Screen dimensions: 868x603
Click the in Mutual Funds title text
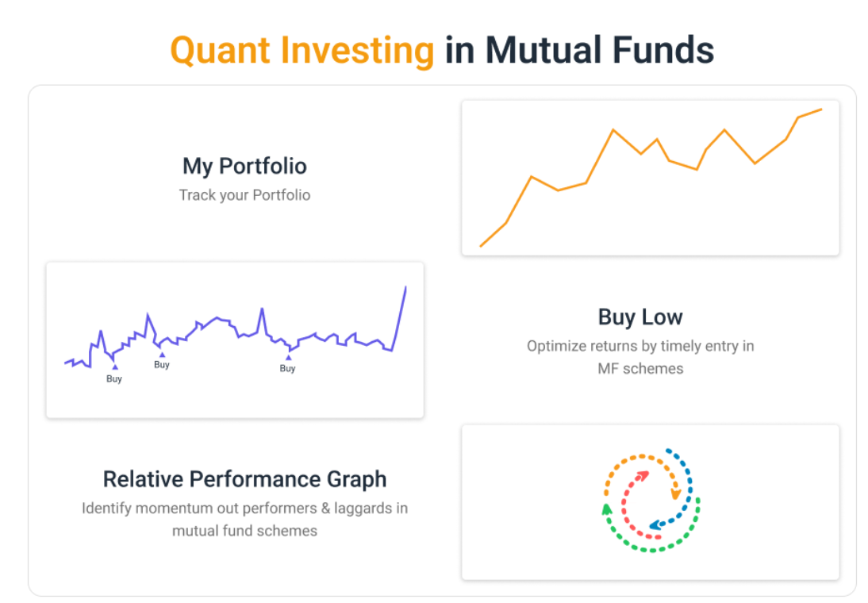coord(579,51)
